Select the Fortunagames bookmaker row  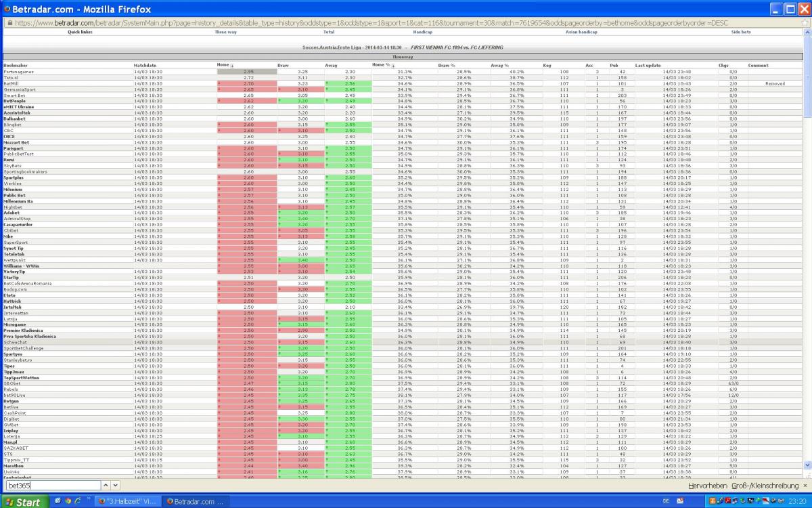403,72
